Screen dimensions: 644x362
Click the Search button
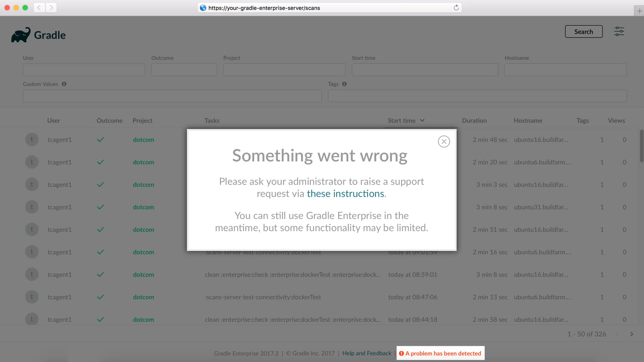click(584, 31)
